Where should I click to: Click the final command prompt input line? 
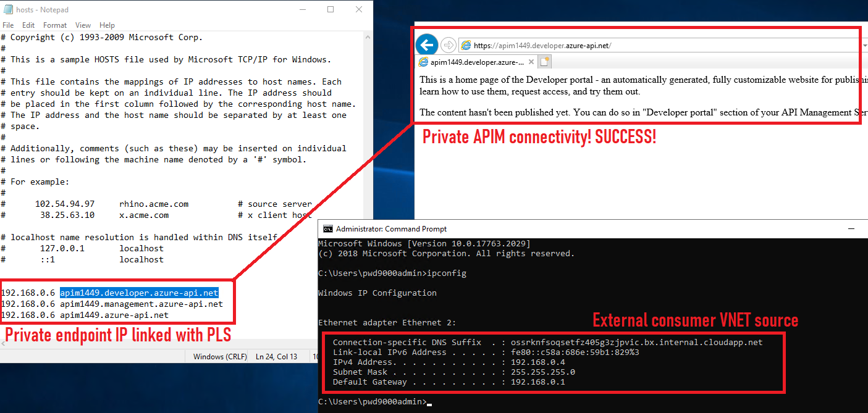(375, 401)
